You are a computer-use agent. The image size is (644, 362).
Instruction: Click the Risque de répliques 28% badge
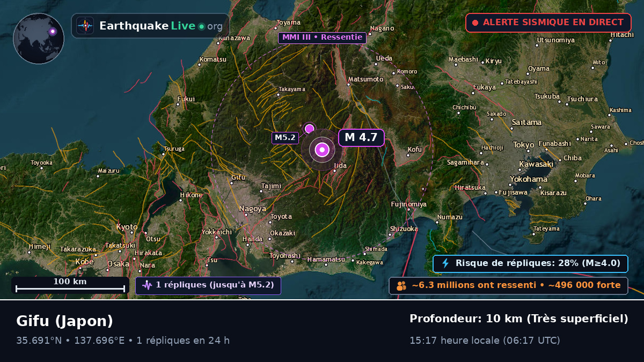(530, 263)
